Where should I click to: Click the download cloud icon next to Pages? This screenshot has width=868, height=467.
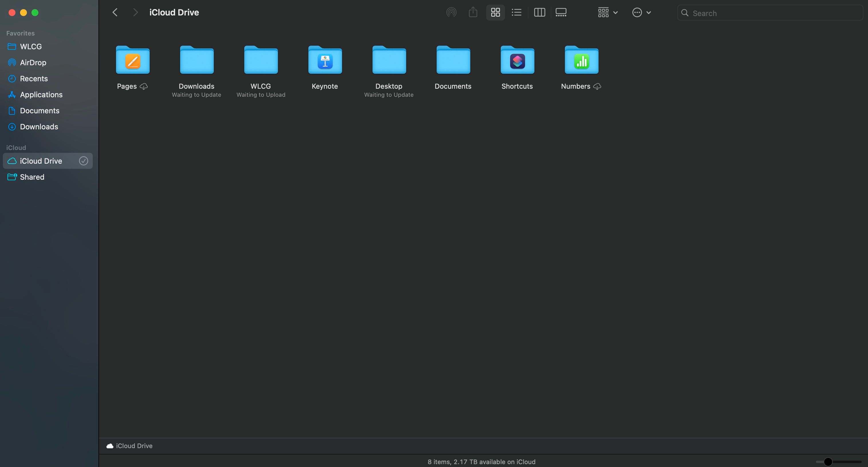coord(144,86)
